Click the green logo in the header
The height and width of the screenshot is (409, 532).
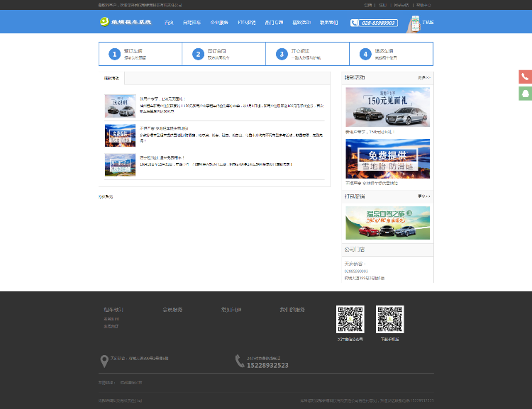(x=104, y=23)
